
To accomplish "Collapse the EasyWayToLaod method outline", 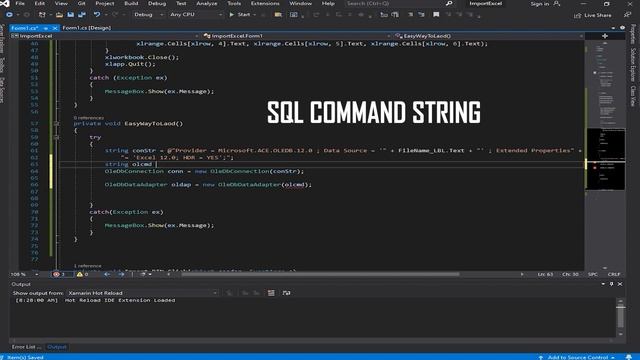I will click(x=57, y=123).
